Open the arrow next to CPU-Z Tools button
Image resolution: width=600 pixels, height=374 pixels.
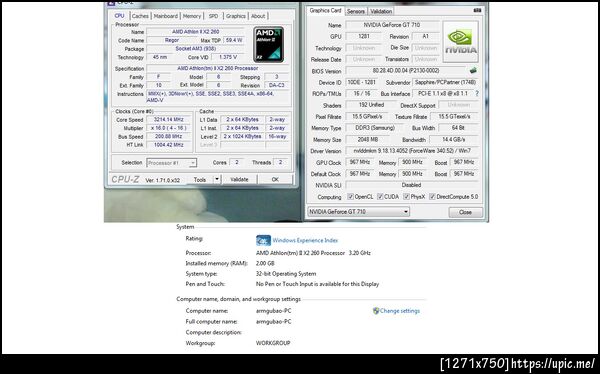[x=217, y=179]
